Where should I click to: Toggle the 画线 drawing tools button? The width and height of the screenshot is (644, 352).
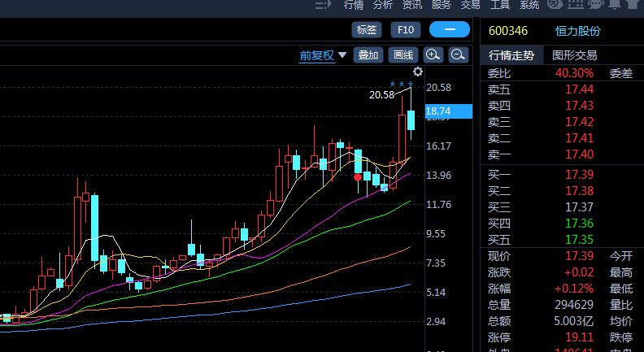click(402, 55)
